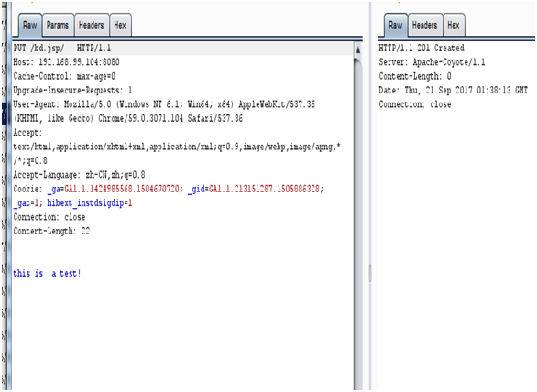Click the Content-Length: 22 line
This screenshot has width=537, height=392.
click(x=51, y=231)
